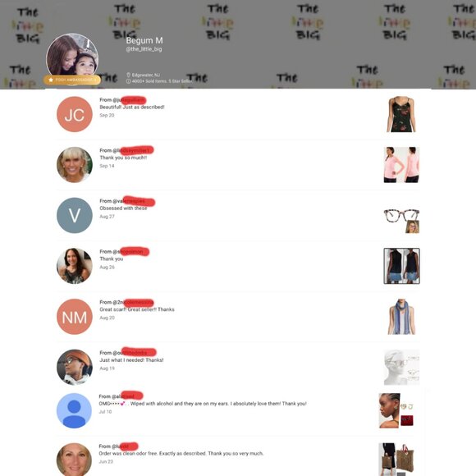Open the floral black camisole thumbnail
The height and width of the screenshot is (476, 476).
click(x=401, y=114)
